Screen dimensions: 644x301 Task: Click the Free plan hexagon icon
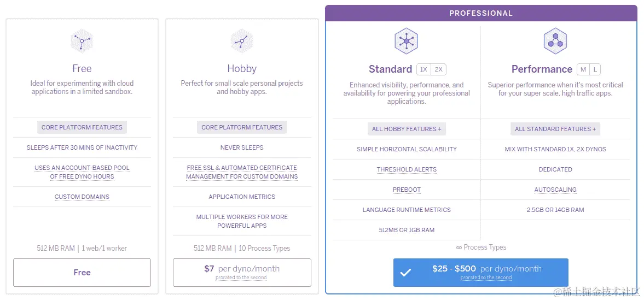coord(82,41)
